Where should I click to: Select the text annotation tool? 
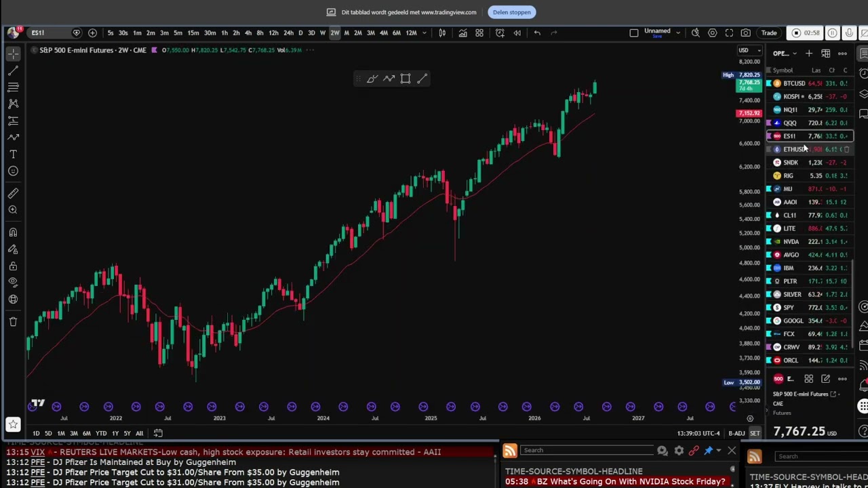click(x=13, y=154)
